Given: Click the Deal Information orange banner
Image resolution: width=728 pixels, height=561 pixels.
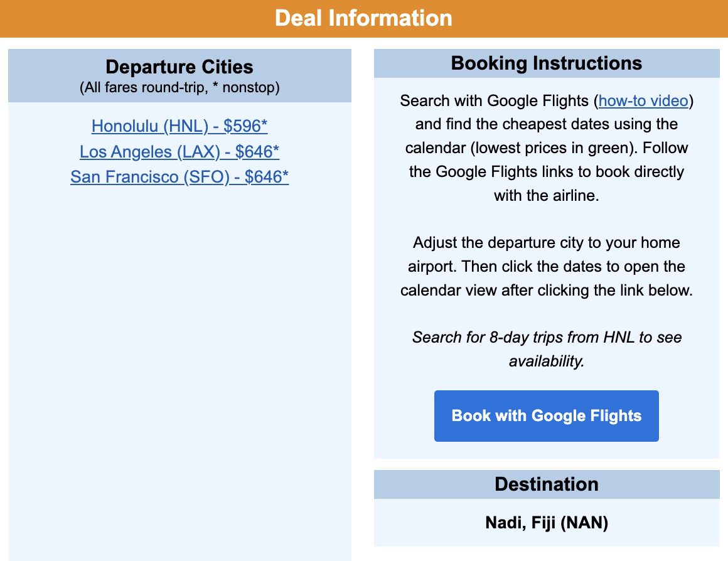Looking at the screenshot, I should click(364, 18).
